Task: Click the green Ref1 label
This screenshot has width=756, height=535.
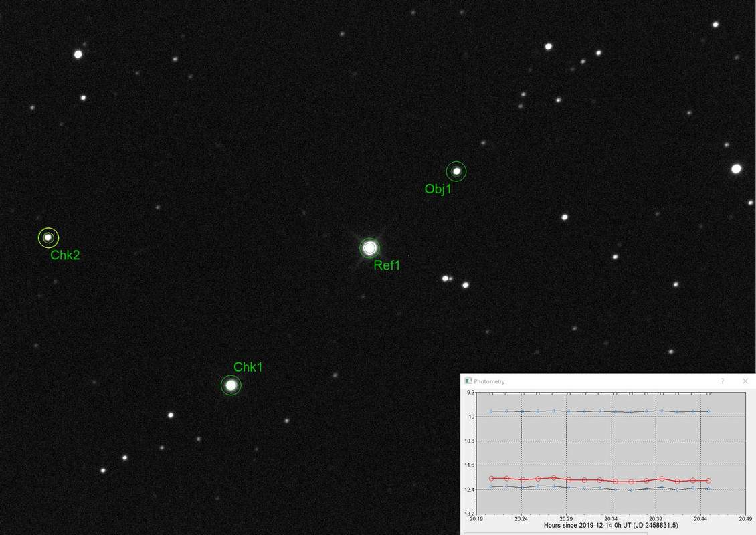Action: [x=387, y=265]
